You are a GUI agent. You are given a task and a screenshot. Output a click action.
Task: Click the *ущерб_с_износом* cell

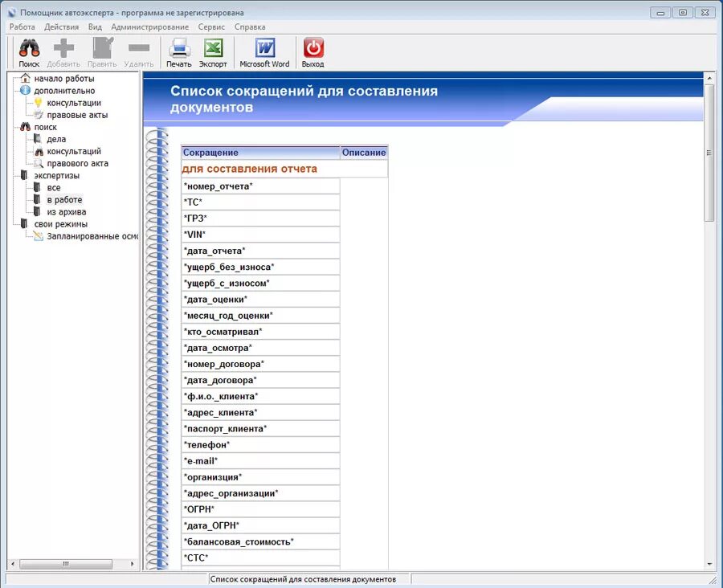260,283
